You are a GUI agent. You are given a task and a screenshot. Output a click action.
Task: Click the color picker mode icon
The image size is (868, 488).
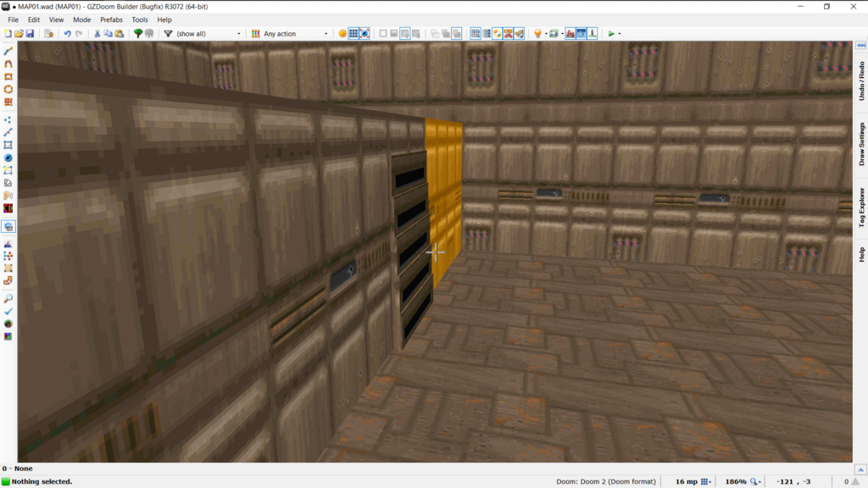[8, 336]
